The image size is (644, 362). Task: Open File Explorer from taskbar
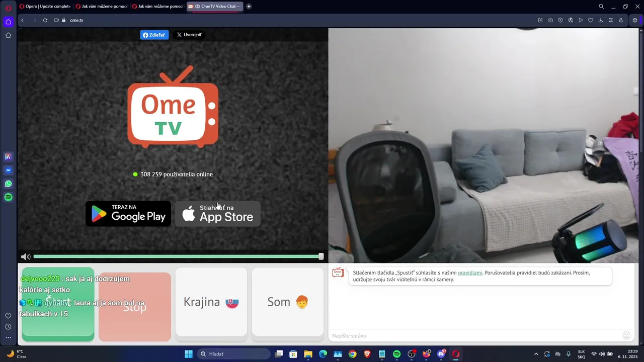(308, 354)
